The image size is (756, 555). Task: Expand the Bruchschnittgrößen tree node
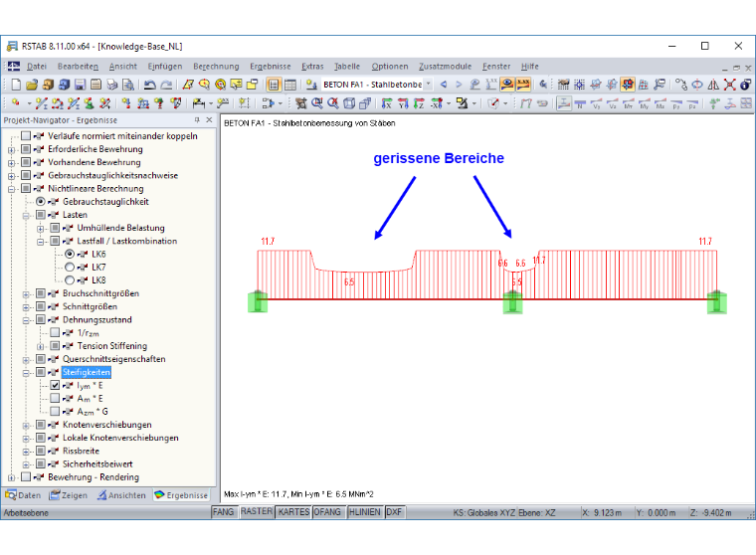(26, 293)
